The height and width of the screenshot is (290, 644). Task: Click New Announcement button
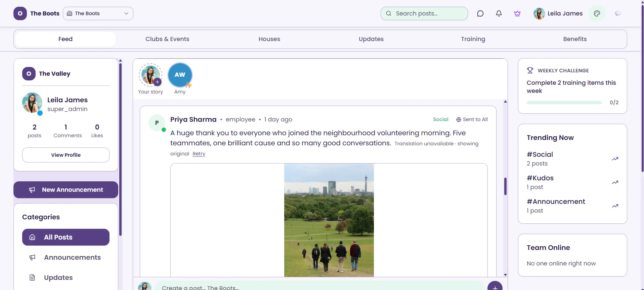pos(66,190)
